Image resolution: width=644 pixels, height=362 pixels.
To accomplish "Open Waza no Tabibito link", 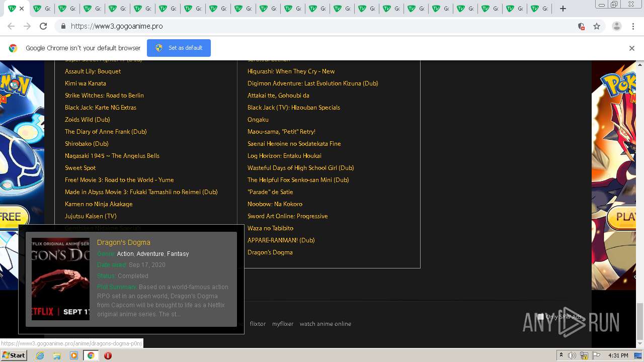I will 270,228.
